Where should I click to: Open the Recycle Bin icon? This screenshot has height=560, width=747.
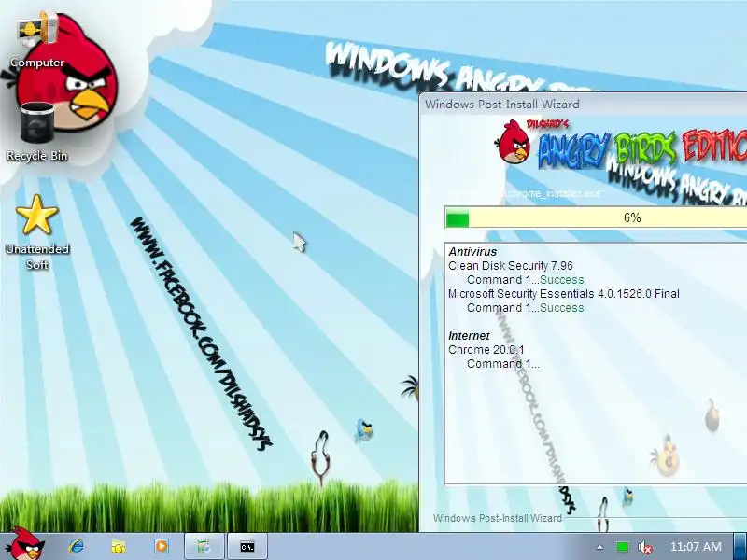(x=37, y=132)
